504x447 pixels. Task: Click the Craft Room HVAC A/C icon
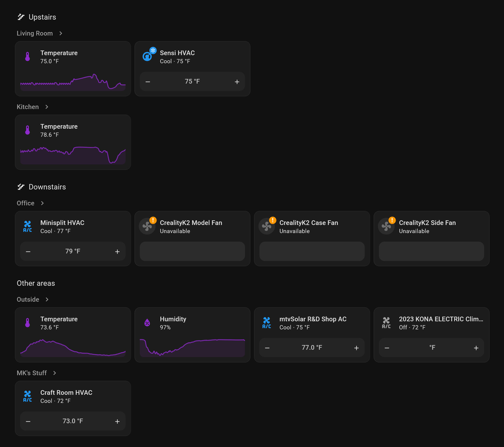coord(27,396)
